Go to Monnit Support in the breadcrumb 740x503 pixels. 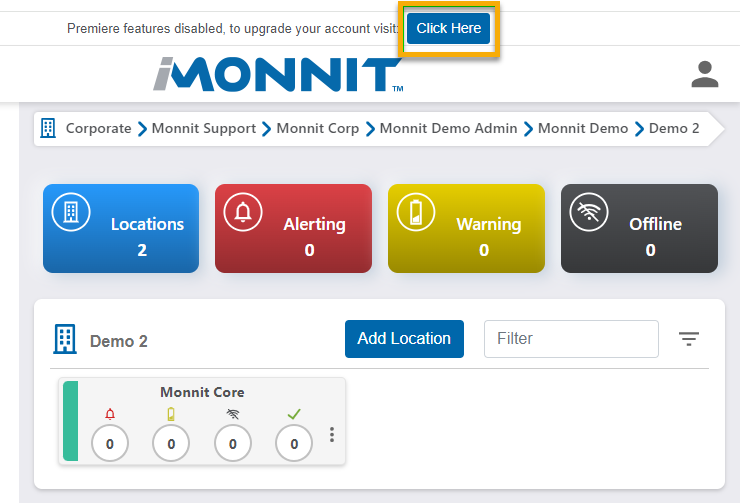tap(204, 128)
